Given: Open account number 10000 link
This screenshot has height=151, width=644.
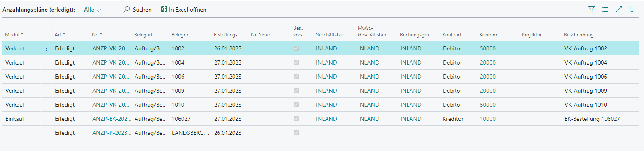Looking at the screenshot, I should [488, 119].
